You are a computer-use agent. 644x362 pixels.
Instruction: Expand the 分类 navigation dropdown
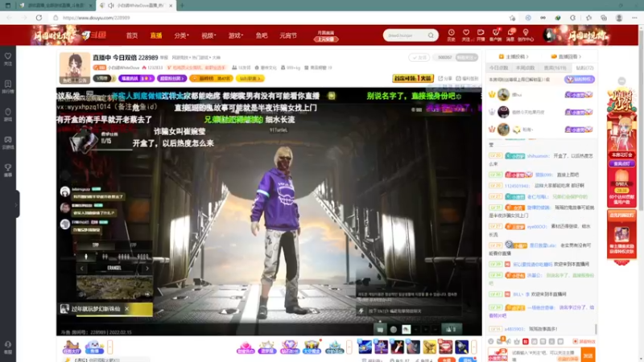click(181, 35)
